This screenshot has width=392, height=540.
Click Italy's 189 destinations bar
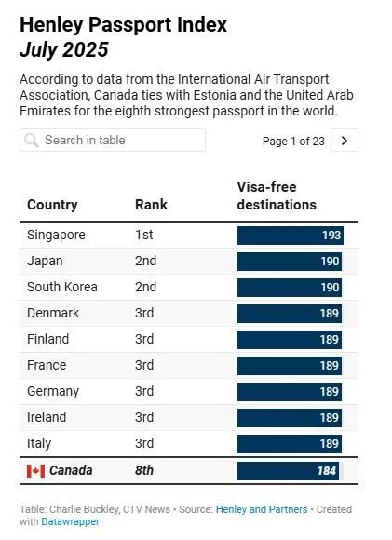(290, 444)
